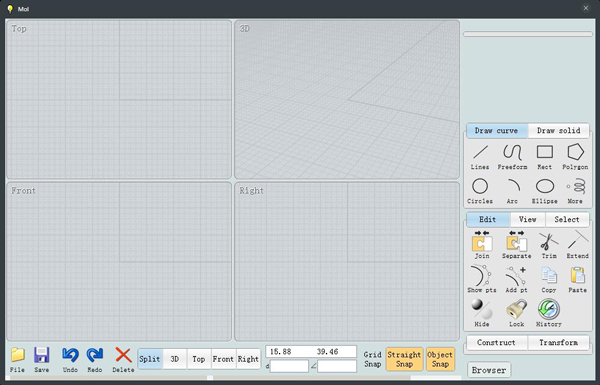Turn off Object Snap
Viewport: 600px width, 385px height.
tap(440, 359)
